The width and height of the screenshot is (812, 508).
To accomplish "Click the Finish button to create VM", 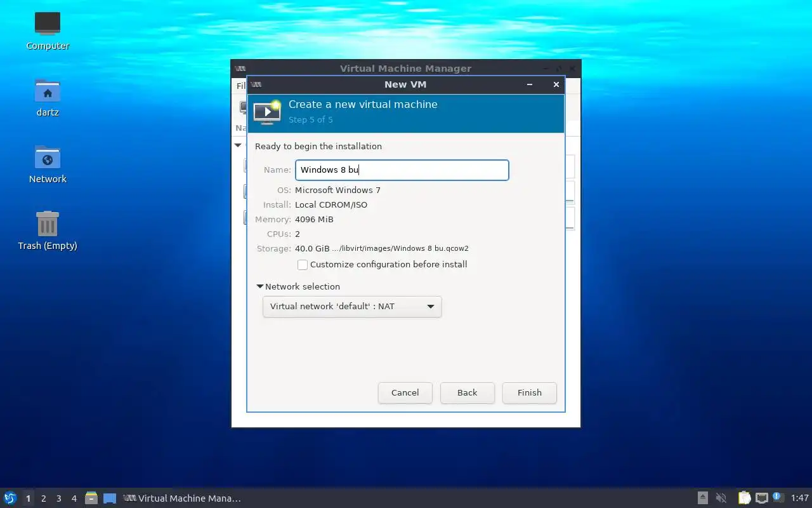I will (529, 392).
